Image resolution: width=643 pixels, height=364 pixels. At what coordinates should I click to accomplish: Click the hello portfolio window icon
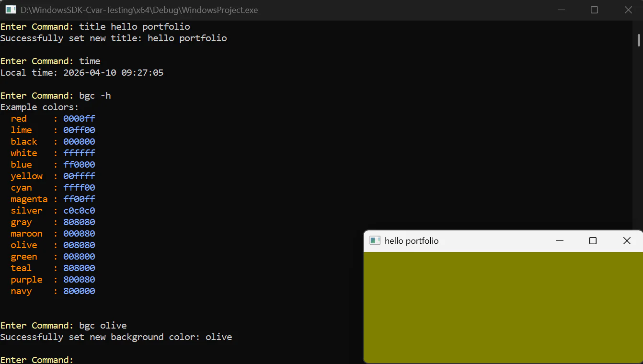click(374, 240)
